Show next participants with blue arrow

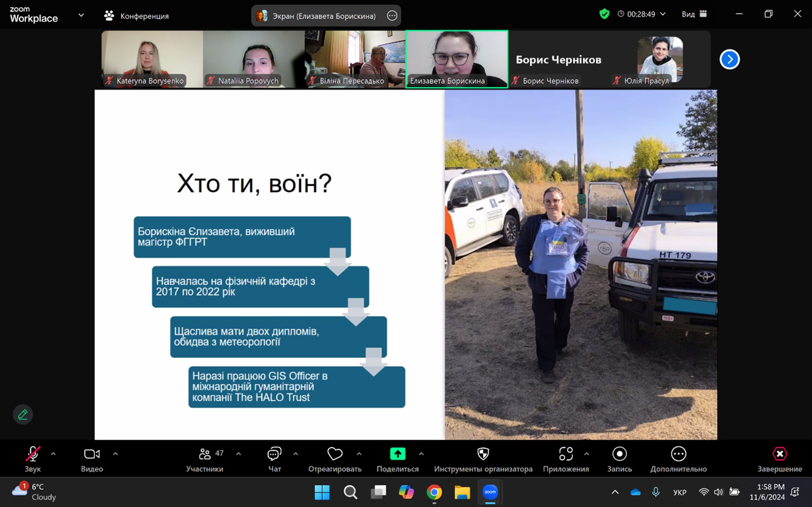(730, 59)
